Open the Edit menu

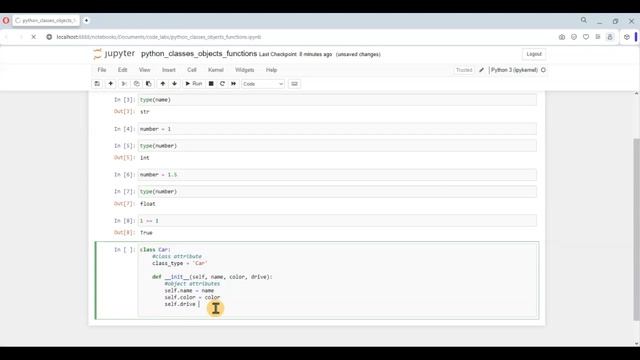122,70
